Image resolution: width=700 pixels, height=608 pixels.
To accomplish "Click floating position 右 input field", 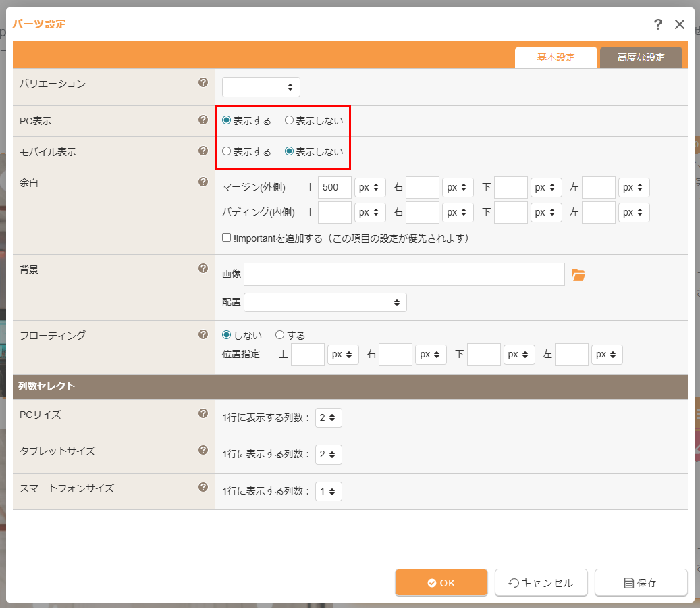I will [x=396, y=354].
